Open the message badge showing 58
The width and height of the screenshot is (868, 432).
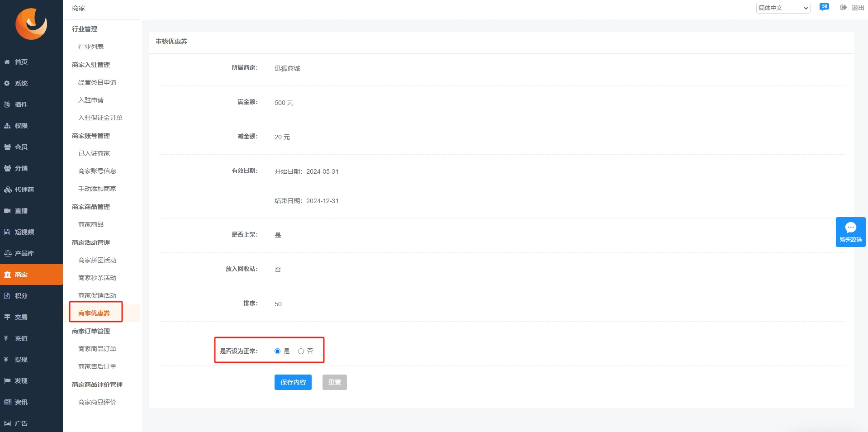[x=824, y=7]
